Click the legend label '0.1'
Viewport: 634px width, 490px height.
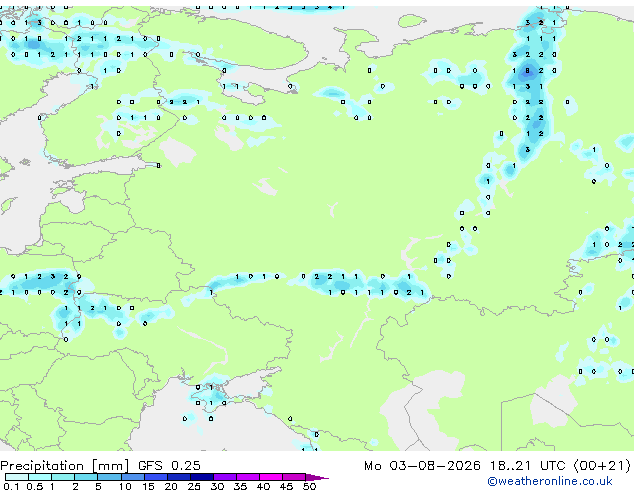(x=11, y=486)
